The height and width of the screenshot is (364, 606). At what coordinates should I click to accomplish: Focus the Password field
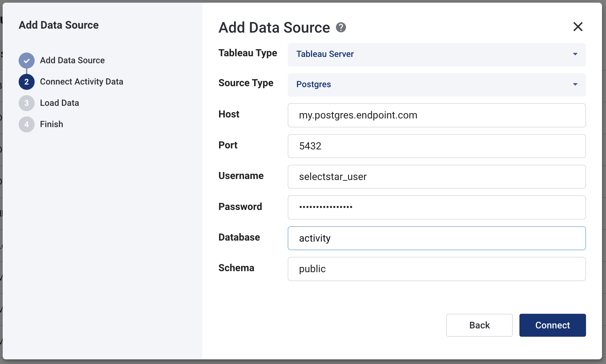tap(436, 207)
